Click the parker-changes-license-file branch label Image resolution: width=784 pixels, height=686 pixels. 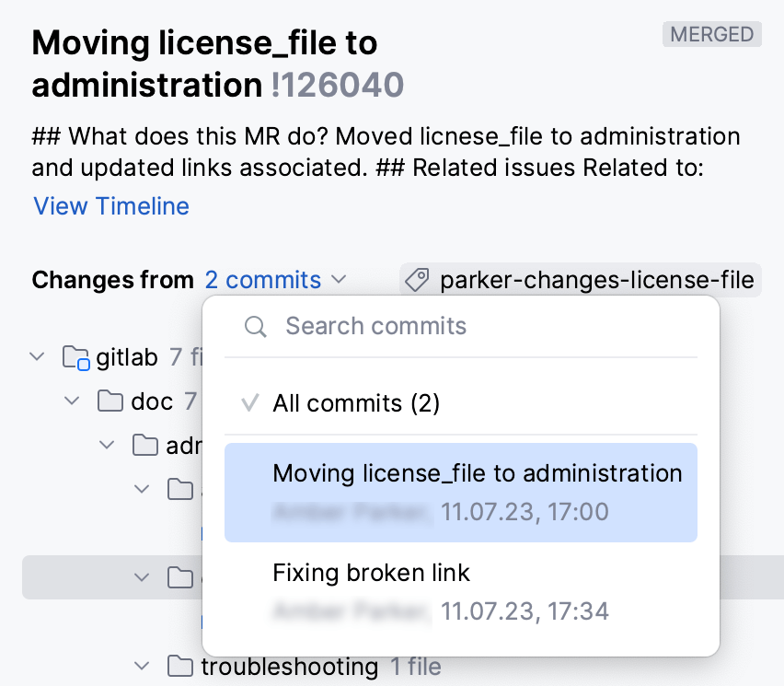coord(596,280)
